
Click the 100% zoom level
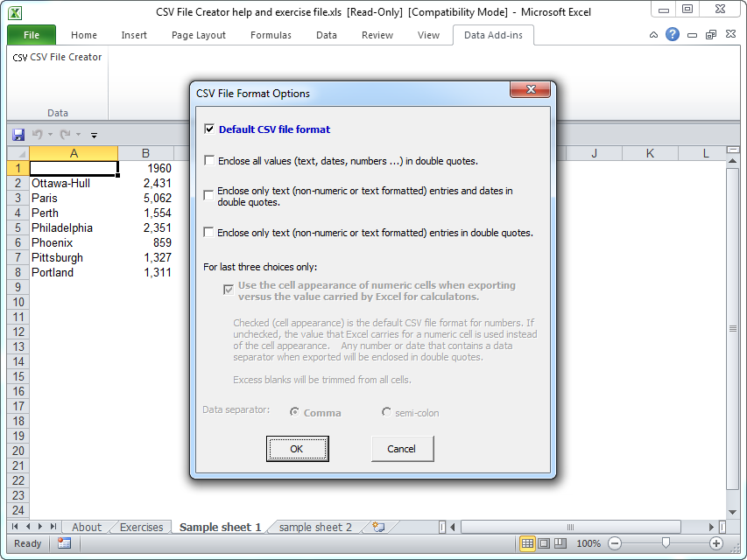(x=588, y=543)
